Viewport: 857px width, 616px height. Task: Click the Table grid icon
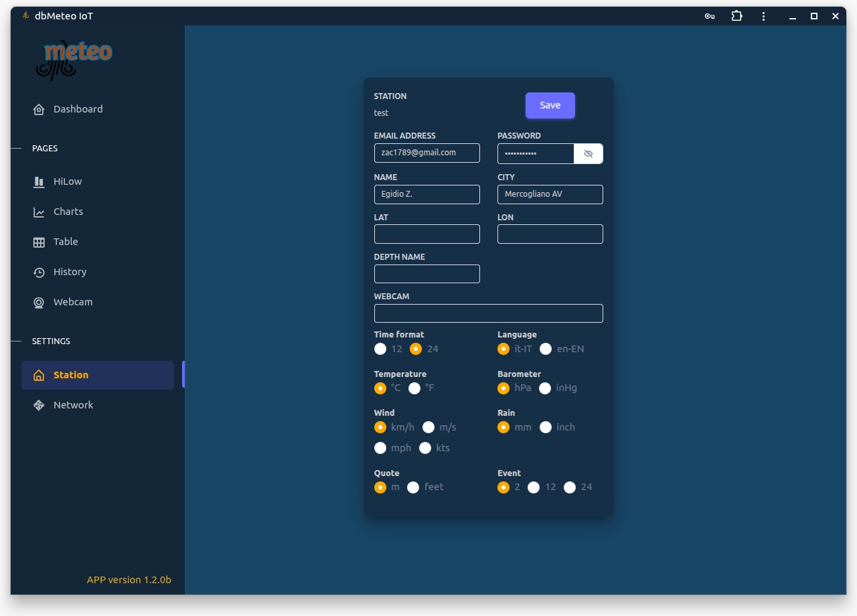click(39, 242)
